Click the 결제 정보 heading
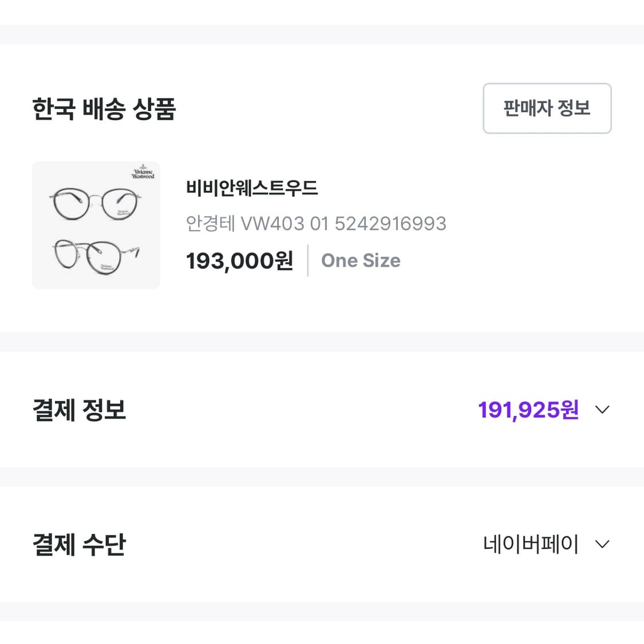The height and width of the screenshot is (644, 644). 79,409
